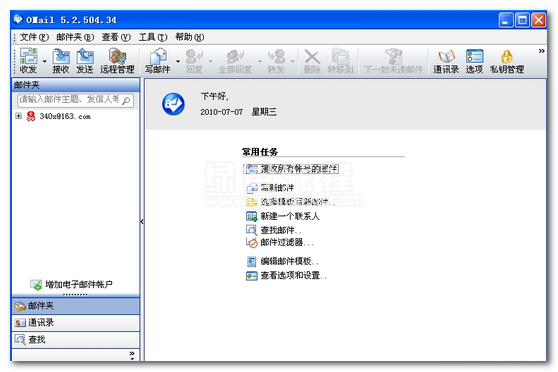558x372 pixels.
Task: Click the 回复 reply toolbar icon
Action: tap(194, 61)
